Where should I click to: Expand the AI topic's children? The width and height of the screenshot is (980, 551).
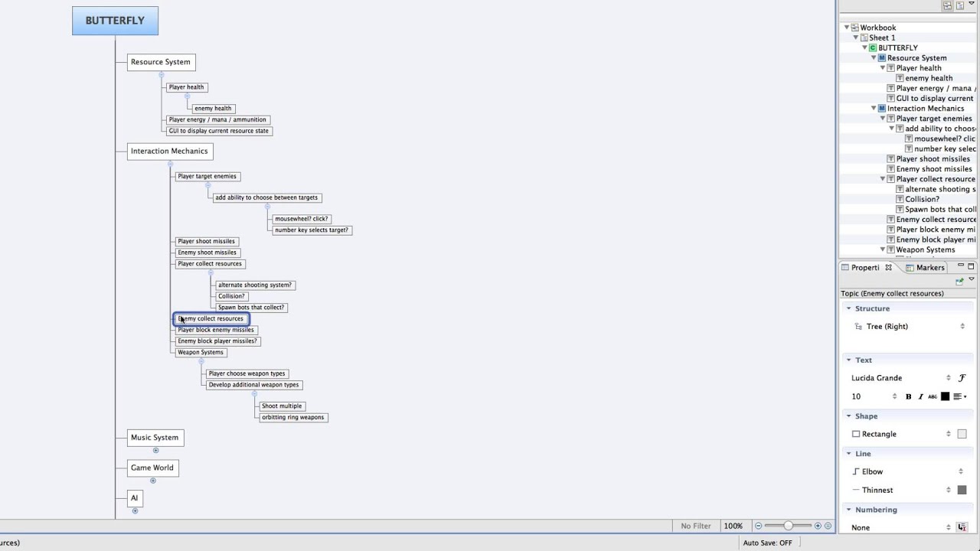(x=135, y=510)
